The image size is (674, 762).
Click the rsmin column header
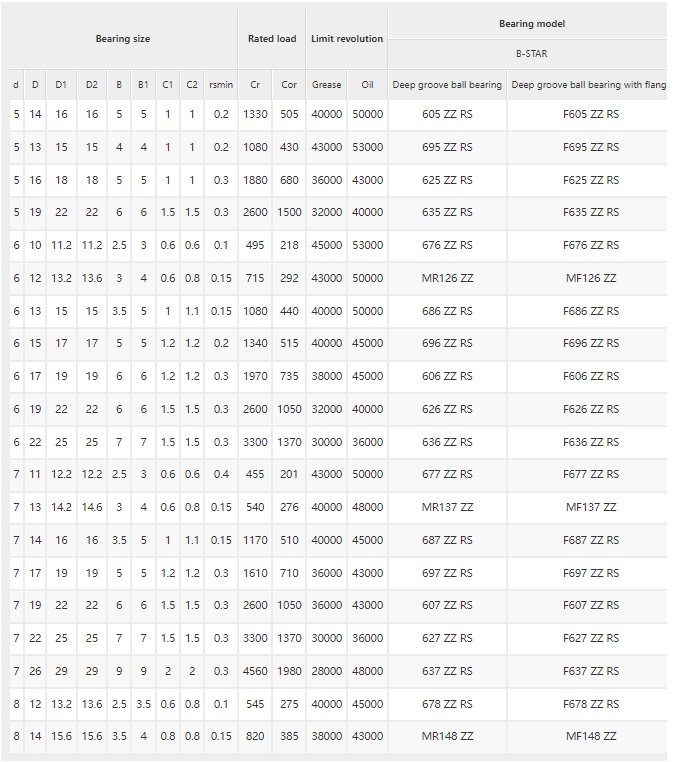(x=221, y=85)
